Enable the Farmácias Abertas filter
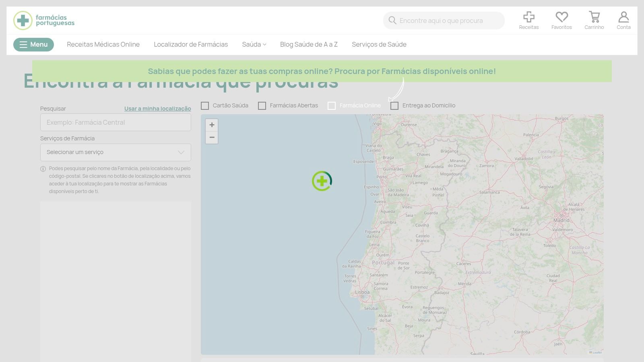 [262, 106]
